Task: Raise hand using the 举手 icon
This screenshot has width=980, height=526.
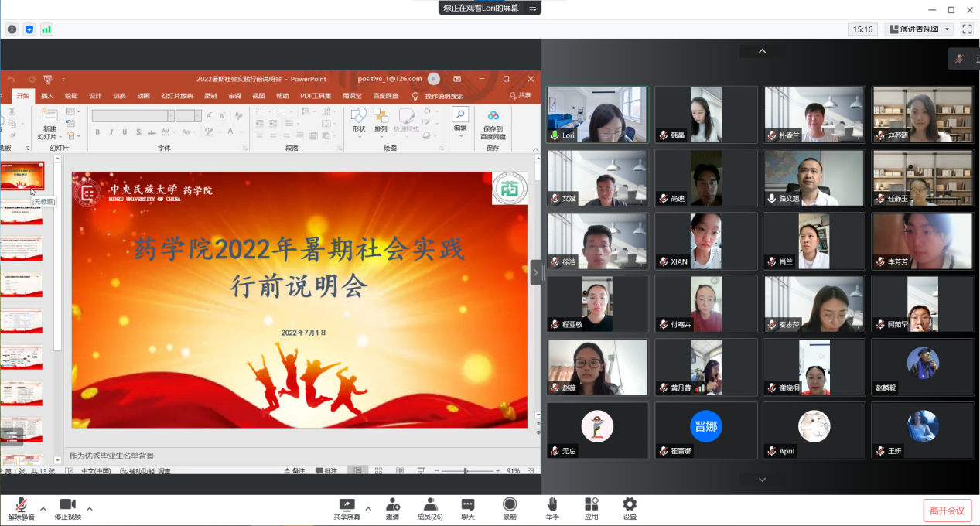Action: (x=551, y=505)
